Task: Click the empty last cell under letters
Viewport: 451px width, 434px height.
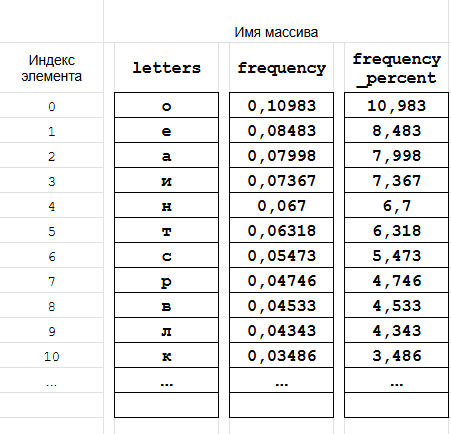Action: (x=166, y=405)
